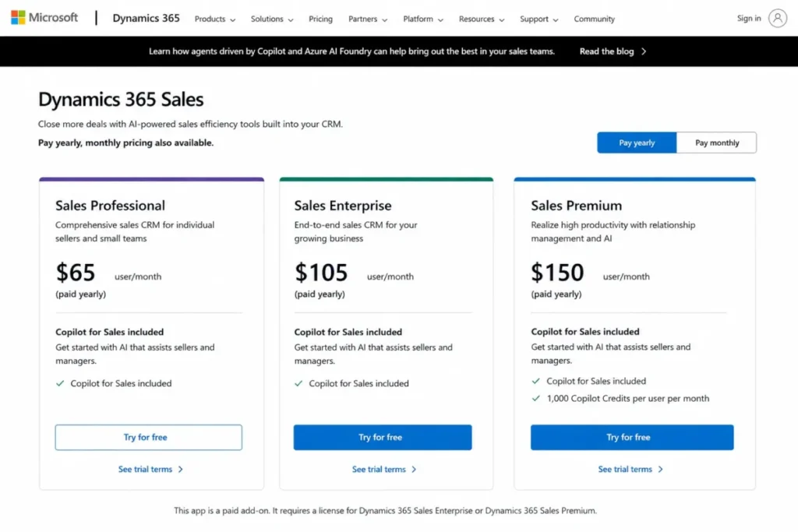This screenshot has height=532, width=798.
Task: Open the Pricing page
Action: tap(320, 19)
